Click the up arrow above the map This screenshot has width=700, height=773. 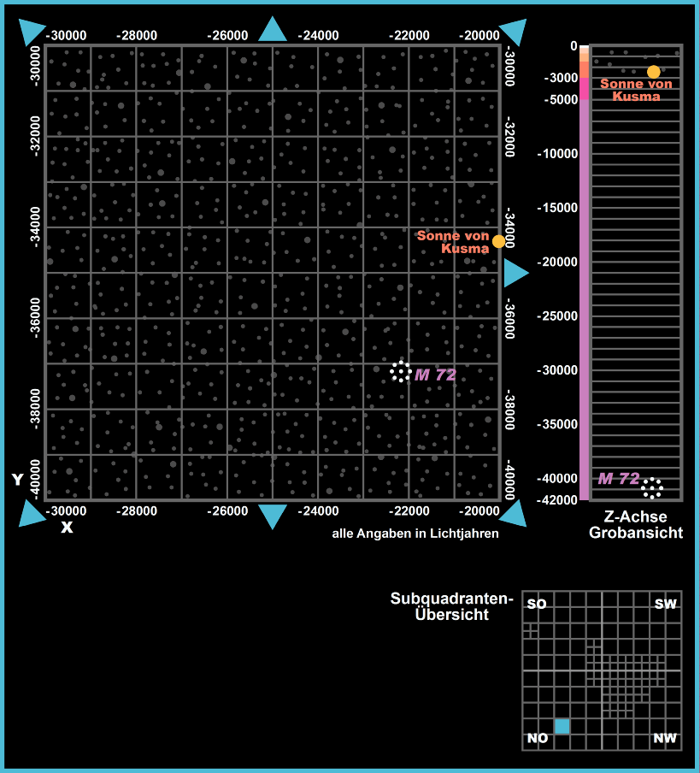(x=273, y=30)
